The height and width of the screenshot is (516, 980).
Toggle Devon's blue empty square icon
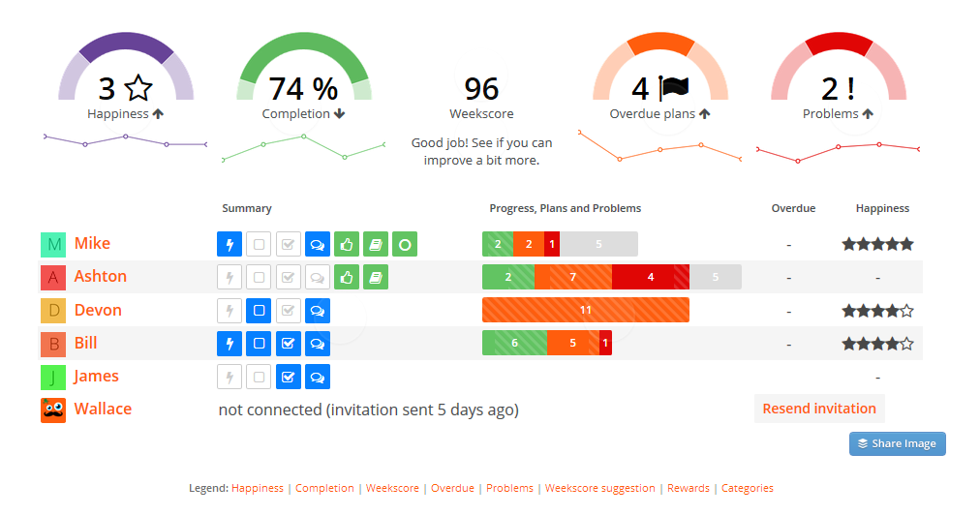[x=259, y=311]
